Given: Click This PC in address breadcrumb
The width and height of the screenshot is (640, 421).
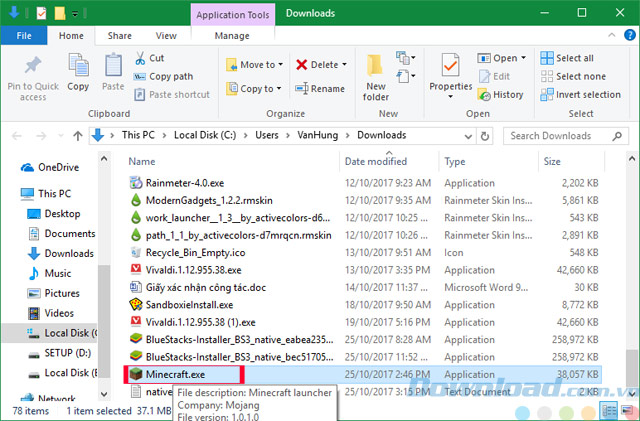Looking at the screenshot, I should pyautogui.click(x=138, y=135).
